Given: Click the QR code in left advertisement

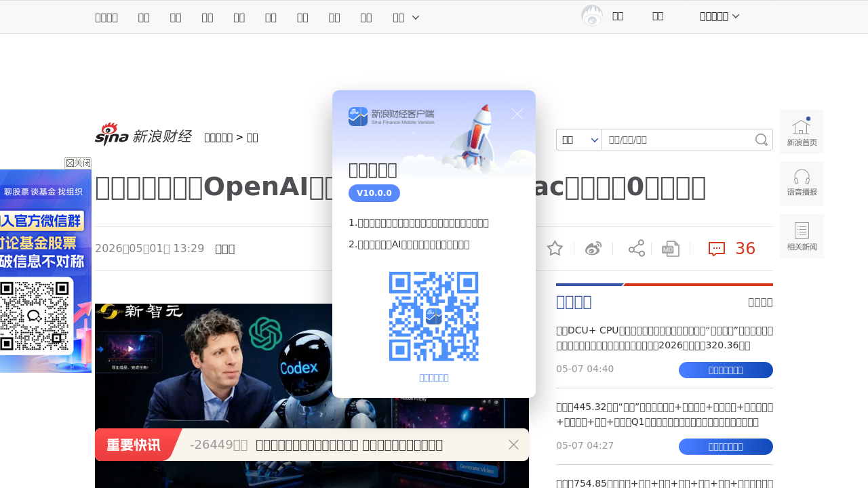Looking at the screenshot, I should coord(35,317).
